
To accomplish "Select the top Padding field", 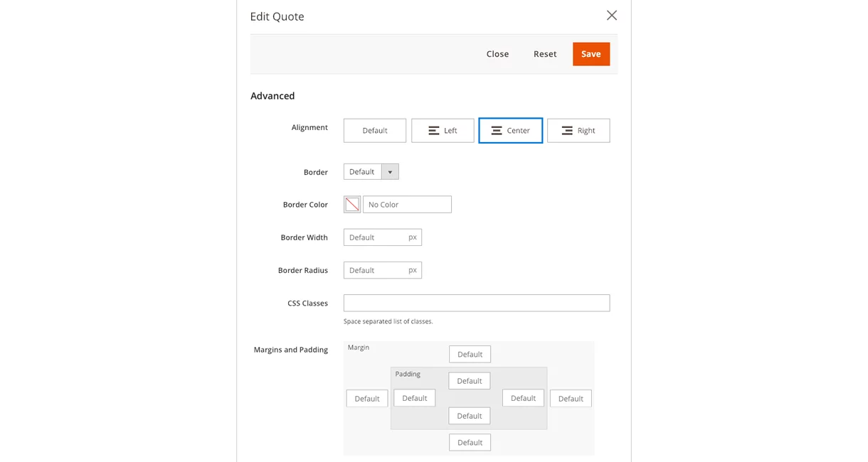I will pyautogui.click(x=470, y=381).
